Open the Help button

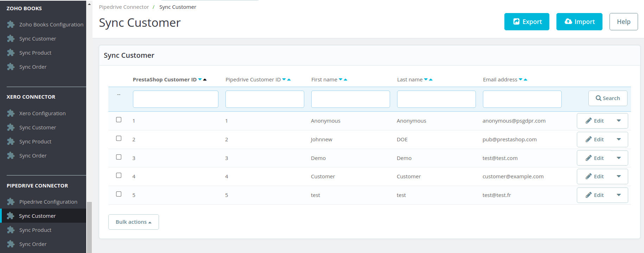[x=624, y=22]
